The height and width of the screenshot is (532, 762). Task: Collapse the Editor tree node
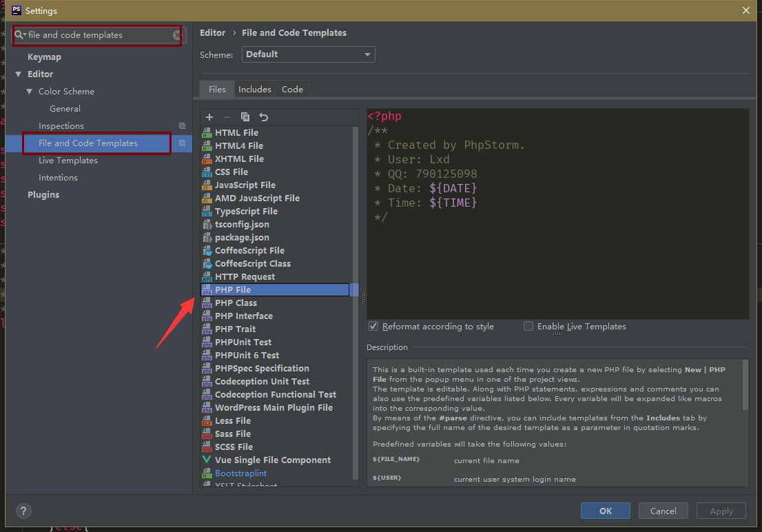pyautogui.click(x=18, y=74)
